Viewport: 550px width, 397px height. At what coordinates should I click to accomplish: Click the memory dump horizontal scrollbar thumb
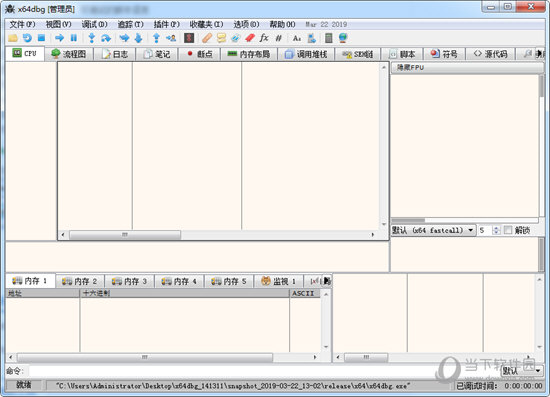pyautogui.click(x=145, y=357)
